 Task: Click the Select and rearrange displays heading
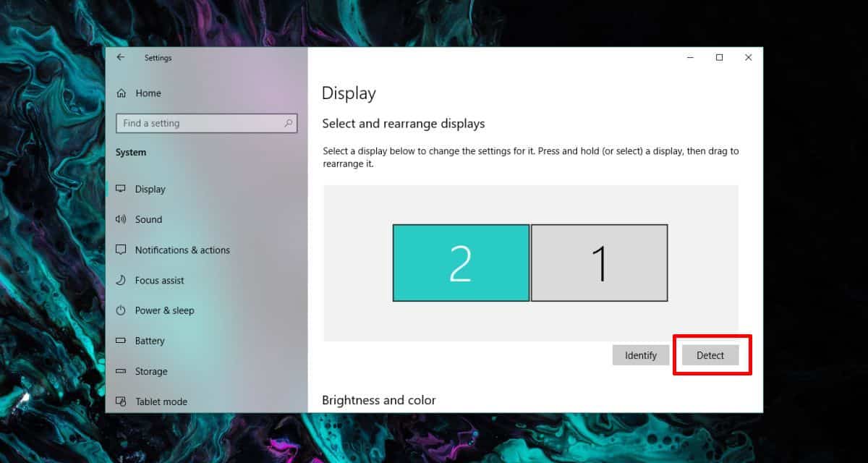(404, 124)
